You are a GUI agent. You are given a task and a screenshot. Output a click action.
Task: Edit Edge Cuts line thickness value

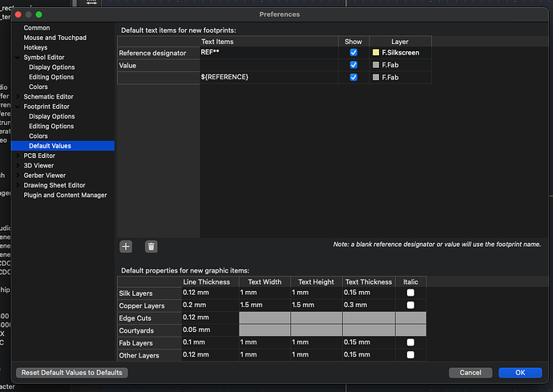click(210, 317)
